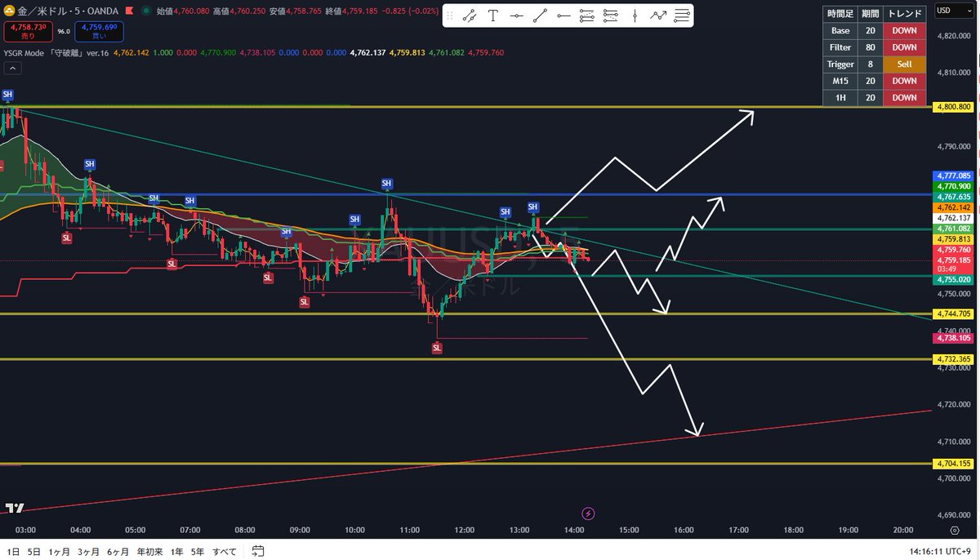Click the 4,762.142 orange price label

point(952,207)
